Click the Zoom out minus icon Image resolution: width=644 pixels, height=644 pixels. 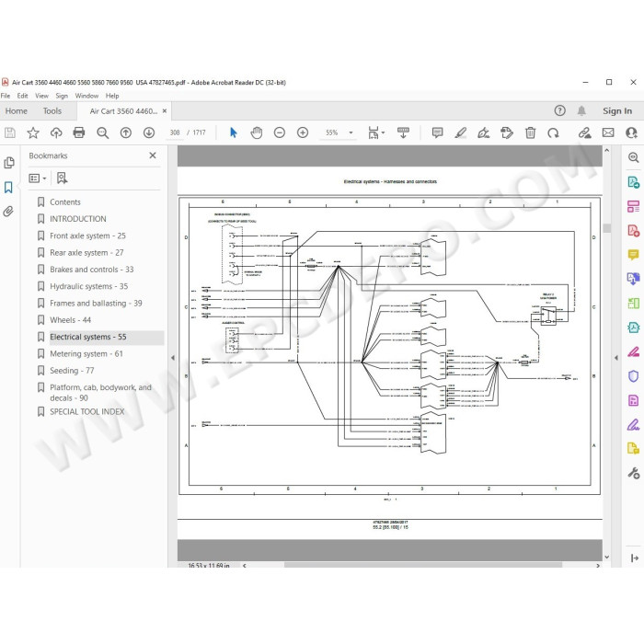click(x=280, y=132)
